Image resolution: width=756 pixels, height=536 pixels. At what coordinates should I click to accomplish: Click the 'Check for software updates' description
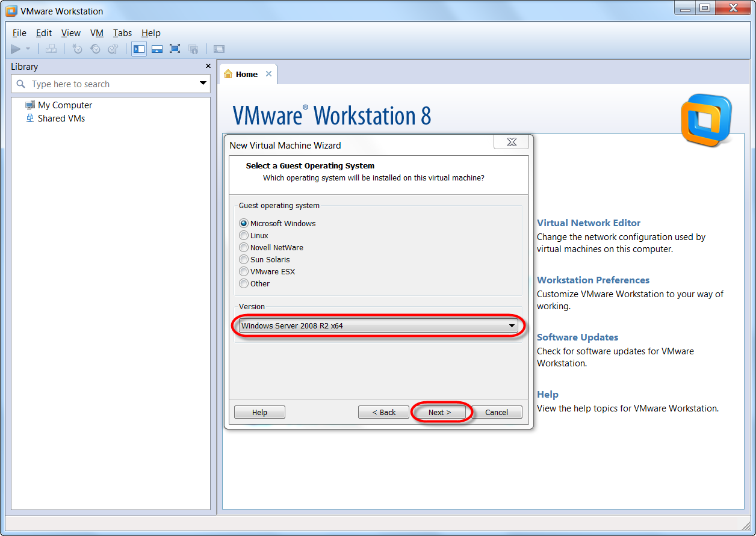(615, 357)
